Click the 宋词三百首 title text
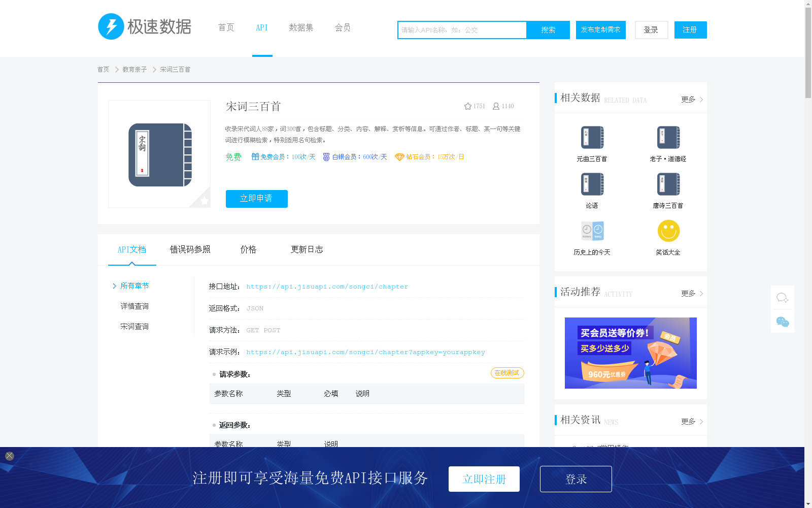Viewport: 812px width, 508px height. tap(253, 107)
